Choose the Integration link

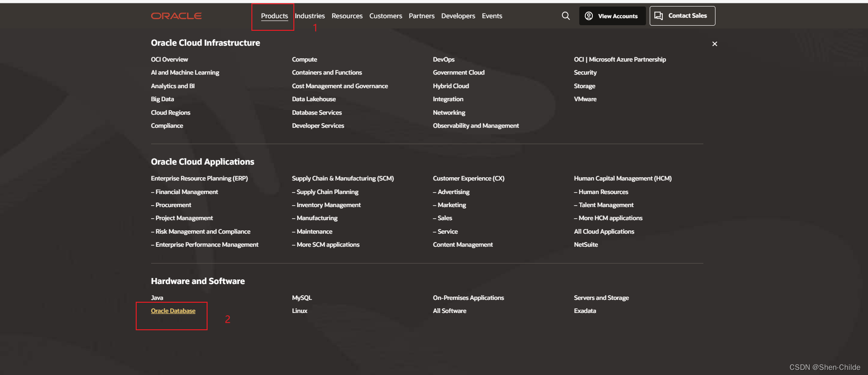click(448, 99)
